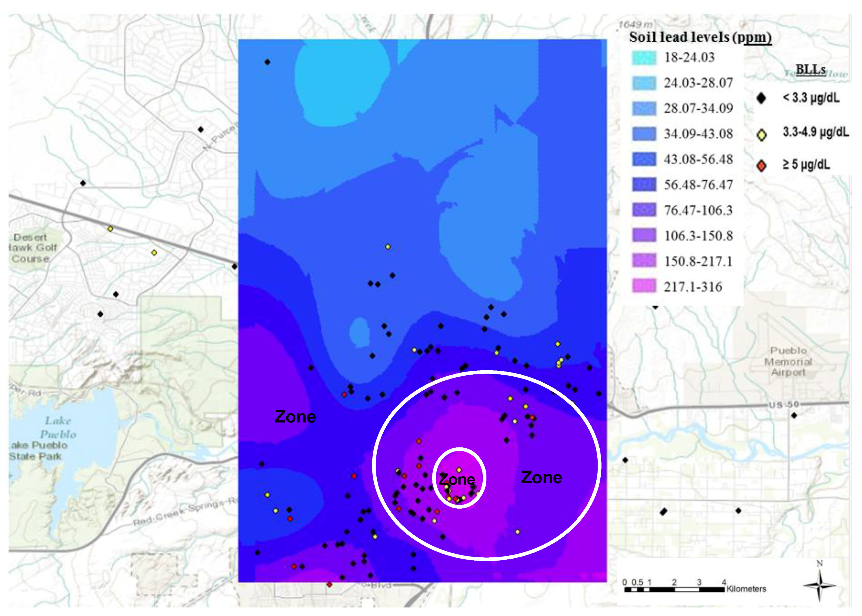Viewport: 862px width, 616px height.
Task: Click the "28.07-34.09" legend label
Action: pos(698,109)
